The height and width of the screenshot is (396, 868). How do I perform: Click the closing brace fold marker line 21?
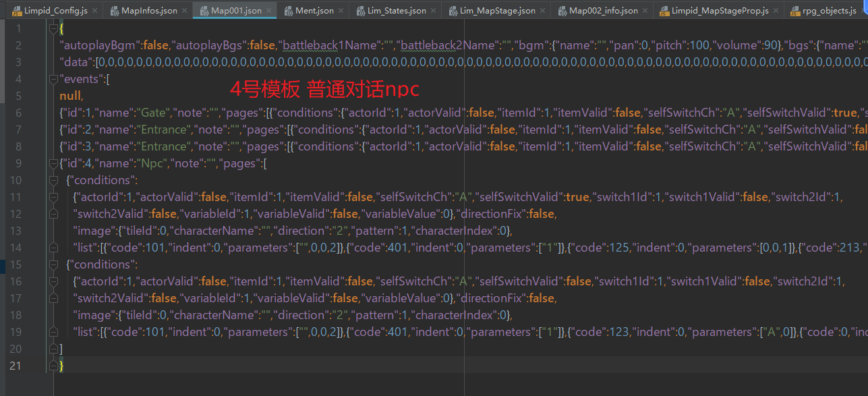click(52, 366)
